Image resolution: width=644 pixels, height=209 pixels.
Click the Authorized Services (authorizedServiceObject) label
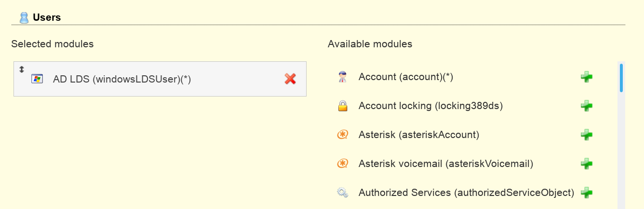pyautogui.click(x=466, y=193)
